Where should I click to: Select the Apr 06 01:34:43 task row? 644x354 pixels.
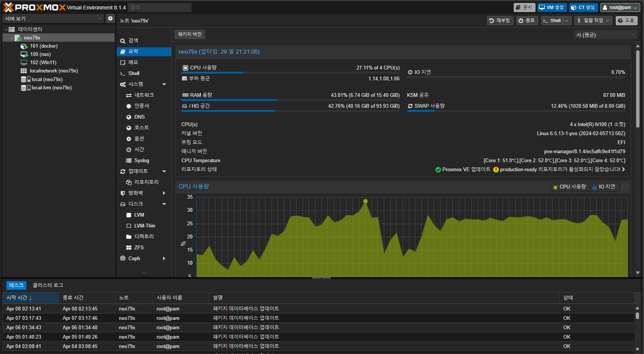tap(318, 328)
